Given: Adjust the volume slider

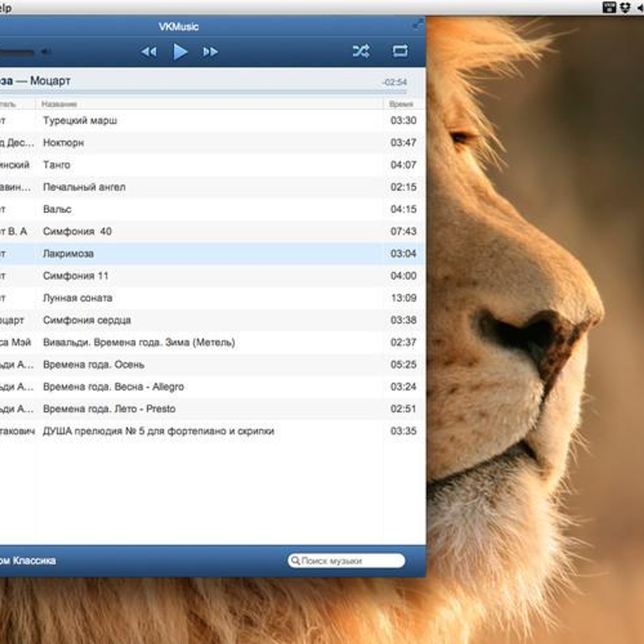Looking at the screenshot, I should 17,52.
